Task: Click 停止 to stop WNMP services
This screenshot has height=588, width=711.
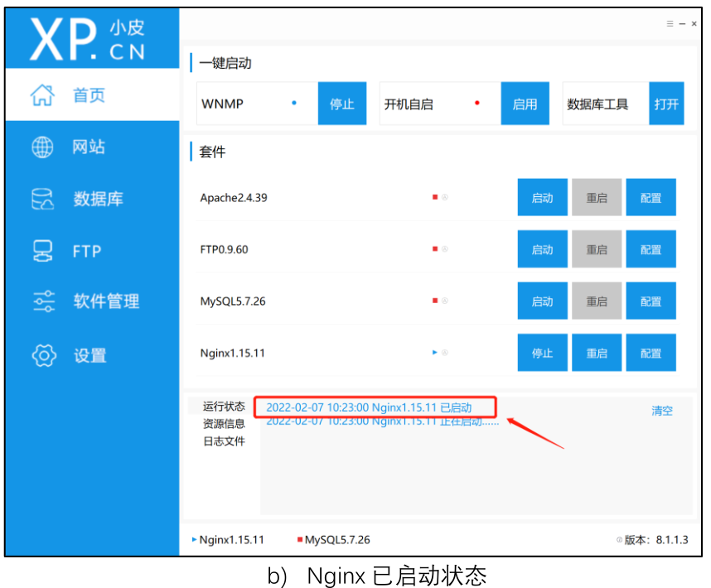Action: click(341, 103)
